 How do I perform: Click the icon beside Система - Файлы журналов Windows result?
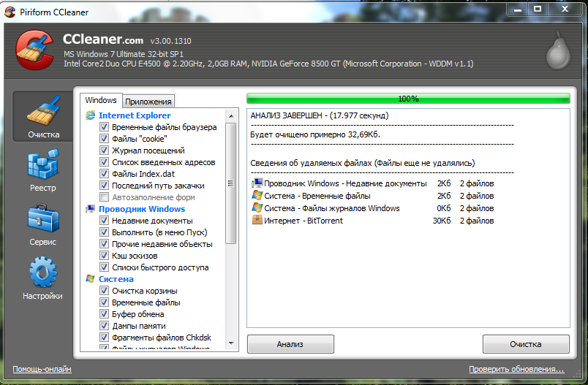tap(257, 208)
